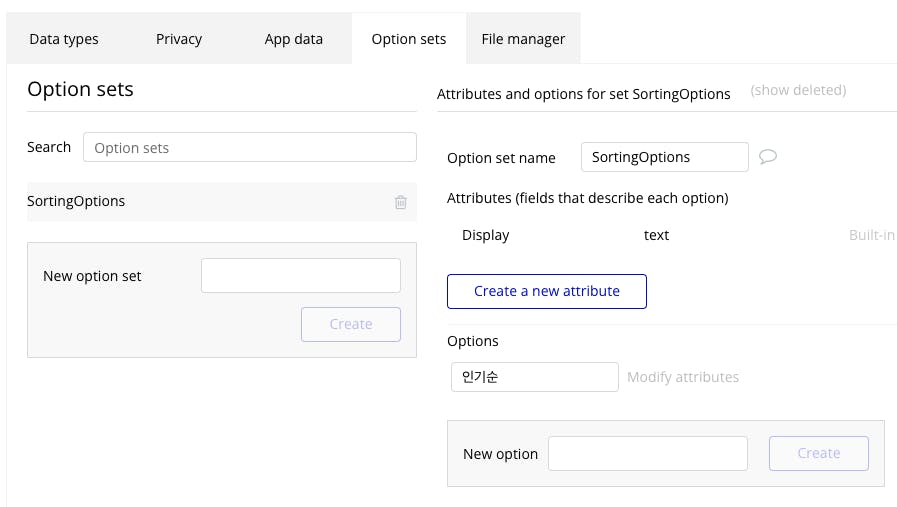Open Modify attributes for 인기순 option
This screenshot has height=507, width=897.
[x=683, y=377]
